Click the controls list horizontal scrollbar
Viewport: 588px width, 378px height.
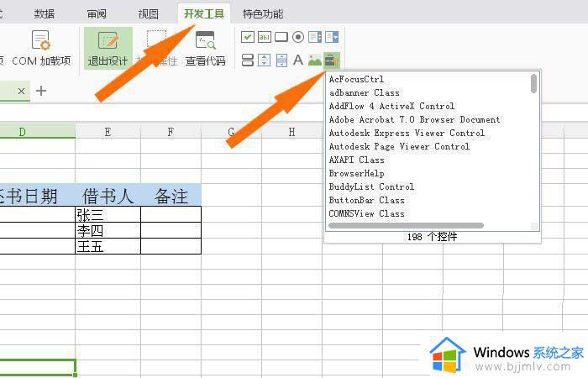[x=406, y=226]
